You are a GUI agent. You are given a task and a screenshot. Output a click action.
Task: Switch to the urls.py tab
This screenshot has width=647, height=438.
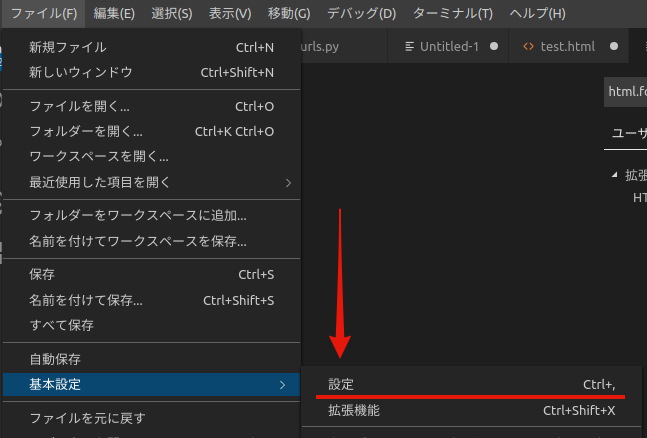[344, 47]
